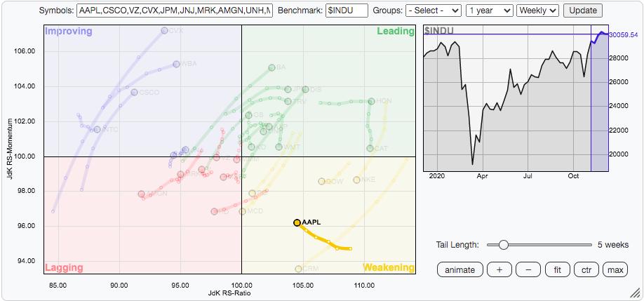Select the TRV marker on the chart

click(288, 101)
